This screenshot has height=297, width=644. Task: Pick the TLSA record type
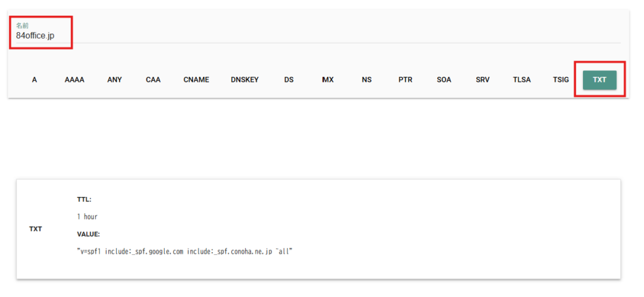point(521,80)
